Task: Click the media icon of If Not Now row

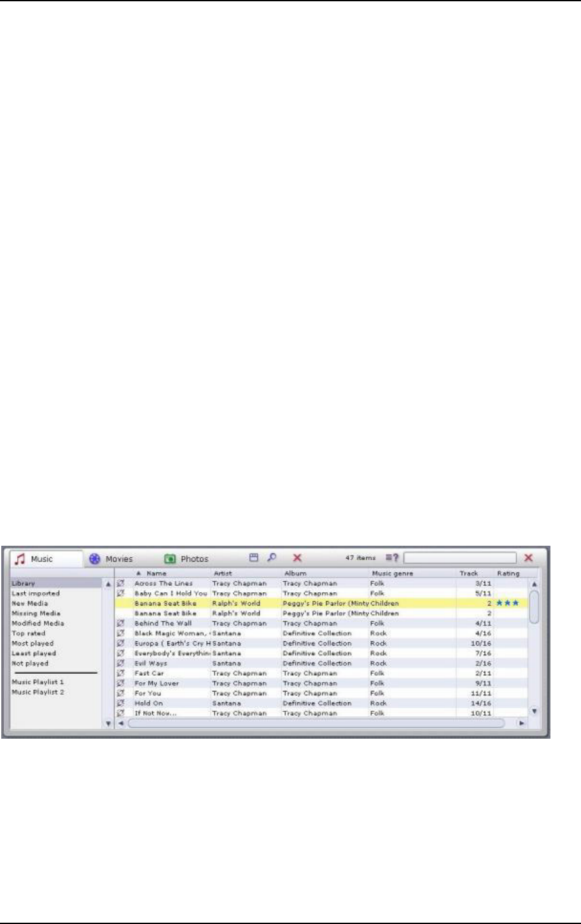Action: tap(121, 713)
